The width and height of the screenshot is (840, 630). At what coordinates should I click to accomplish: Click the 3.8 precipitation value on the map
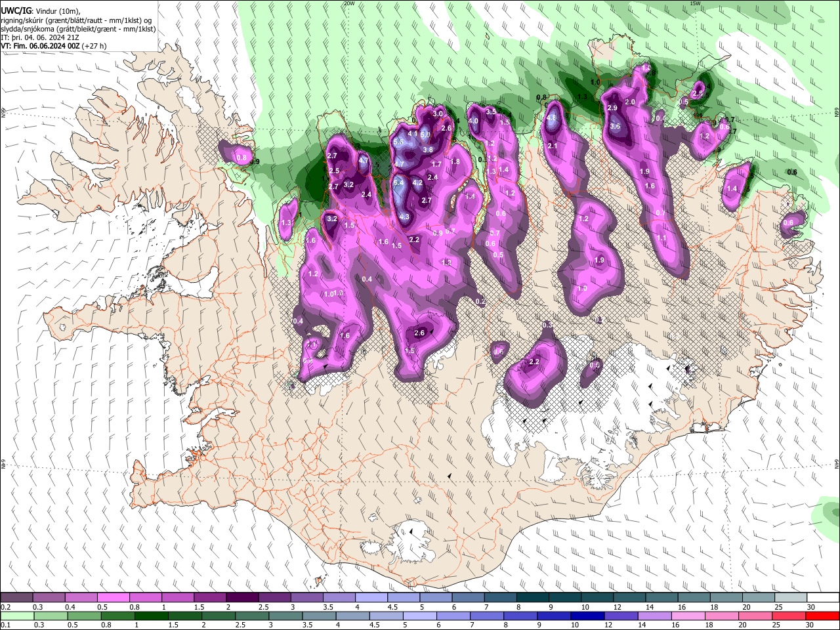428,150
